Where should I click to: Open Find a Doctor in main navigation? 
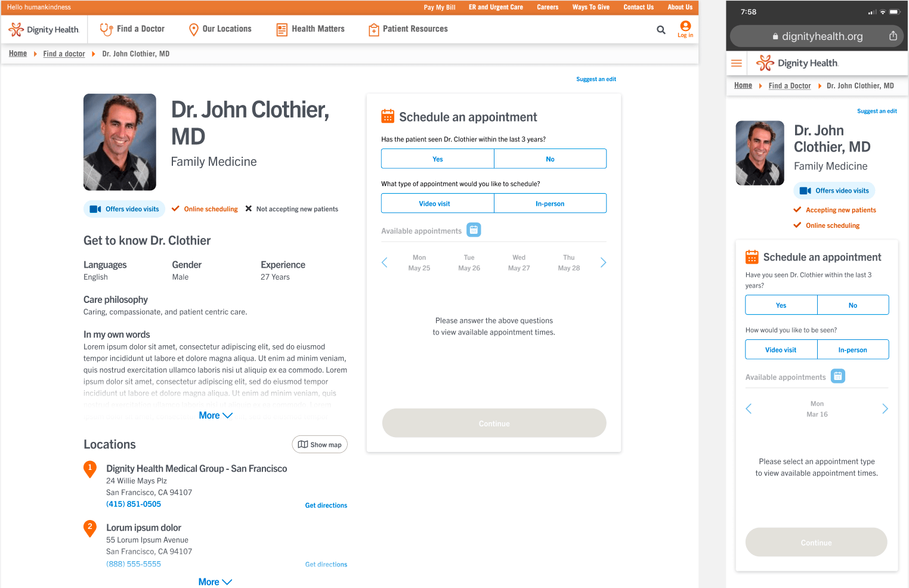[132, 29]
